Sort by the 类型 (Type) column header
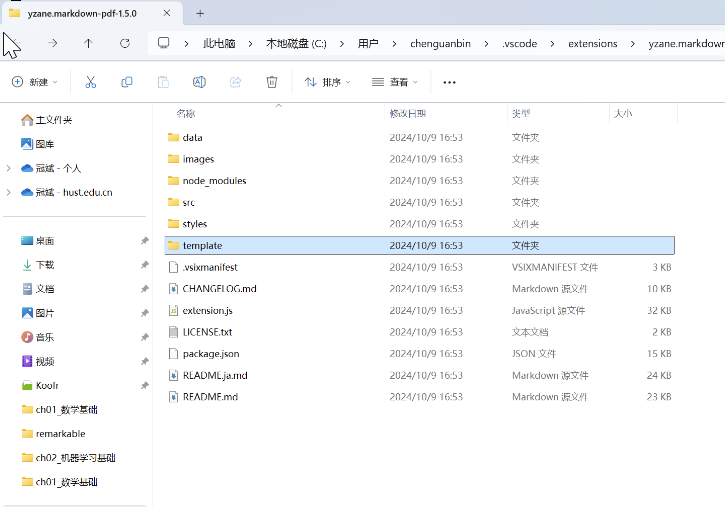Image resolution: width=725 pixels, height=507 pixels. click(521, 114)
